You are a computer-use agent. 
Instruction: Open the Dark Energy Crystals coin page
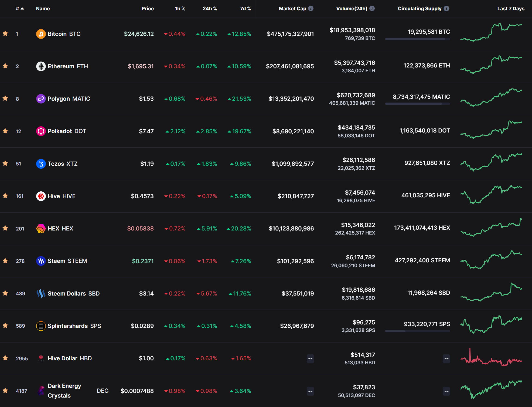click(x=78, y=391)
